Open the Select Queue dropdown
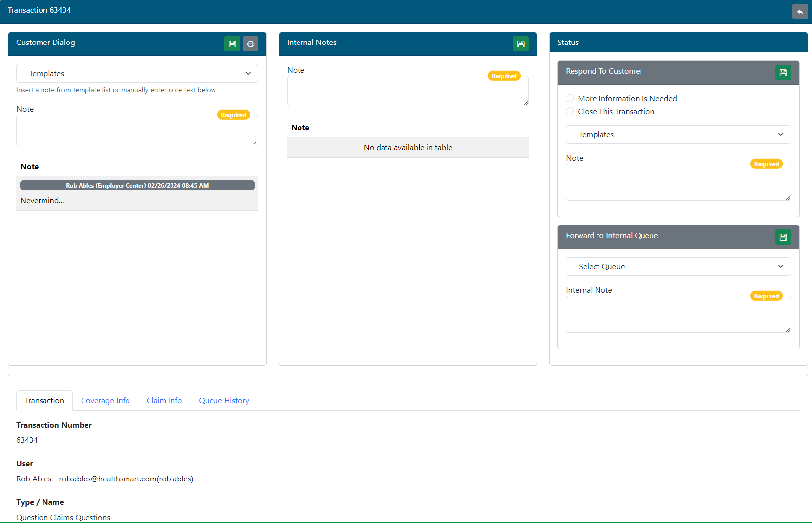The width and height of the screenshot is (812, 523). (678, 266)
